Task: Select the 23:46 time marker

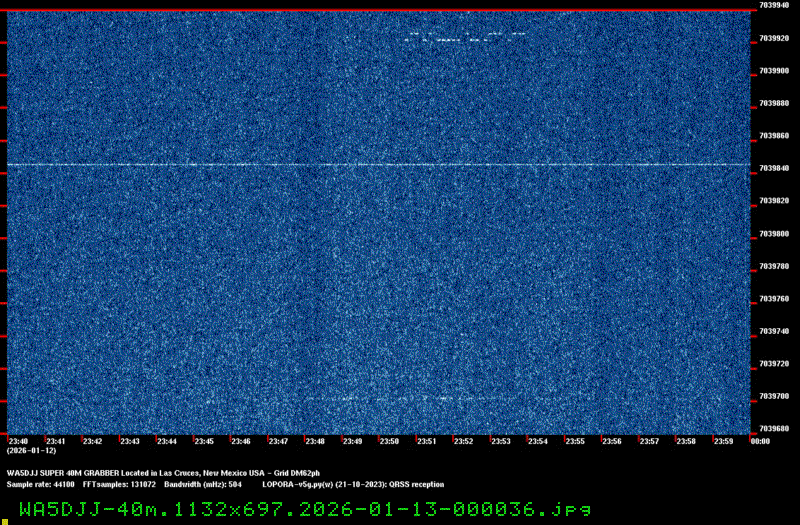Action: [x=241, y=441]
